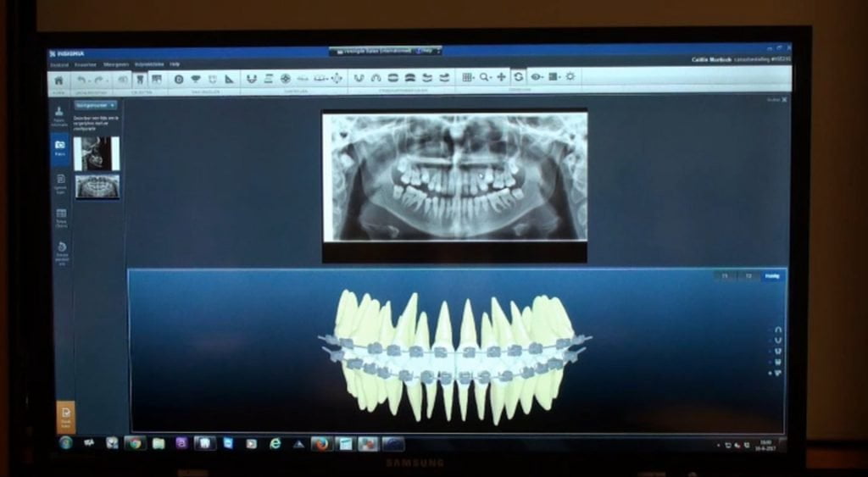The height and width of the screenshot is (477, 868).
Task: Open the brightness sun icon settings
Action: click(x=570, y=76)
